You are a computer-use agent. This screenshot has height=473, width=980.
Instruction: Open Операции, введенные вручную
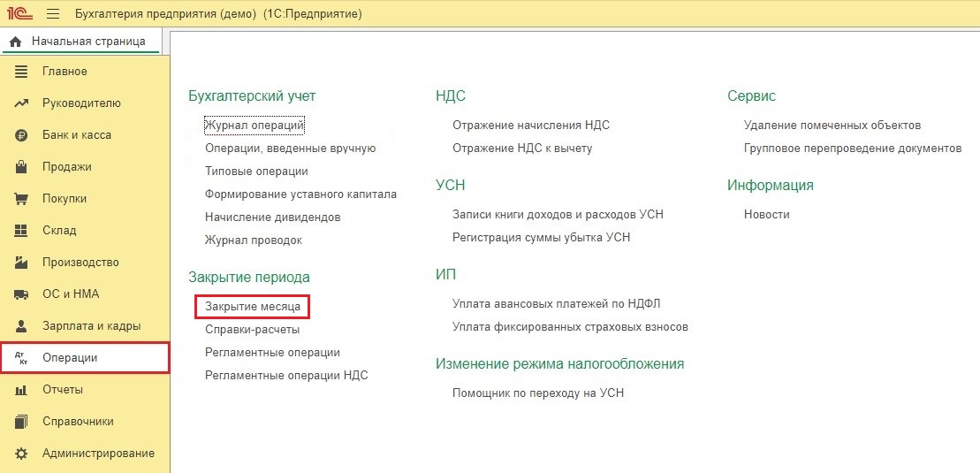[290, 149]
